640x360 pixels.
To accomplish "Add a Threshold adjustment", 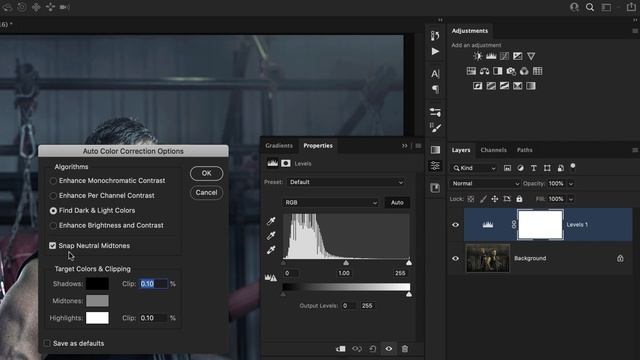I will 504,86.
